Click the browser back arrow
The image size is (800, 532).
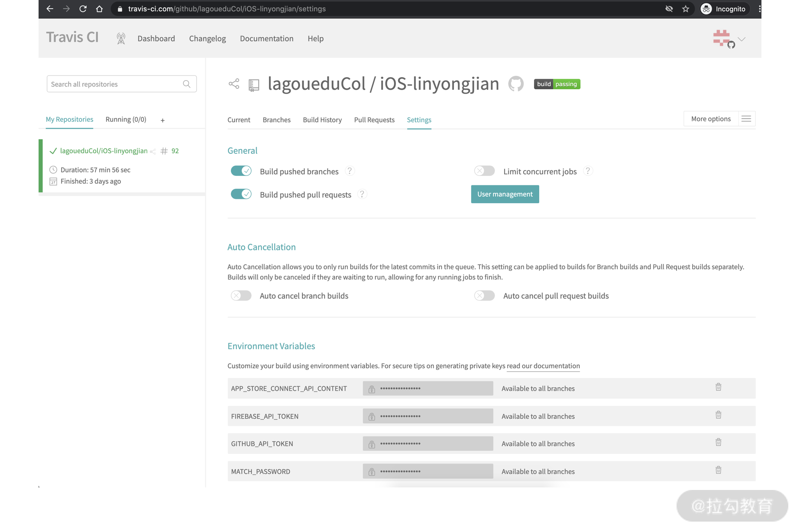coord(50,9)
